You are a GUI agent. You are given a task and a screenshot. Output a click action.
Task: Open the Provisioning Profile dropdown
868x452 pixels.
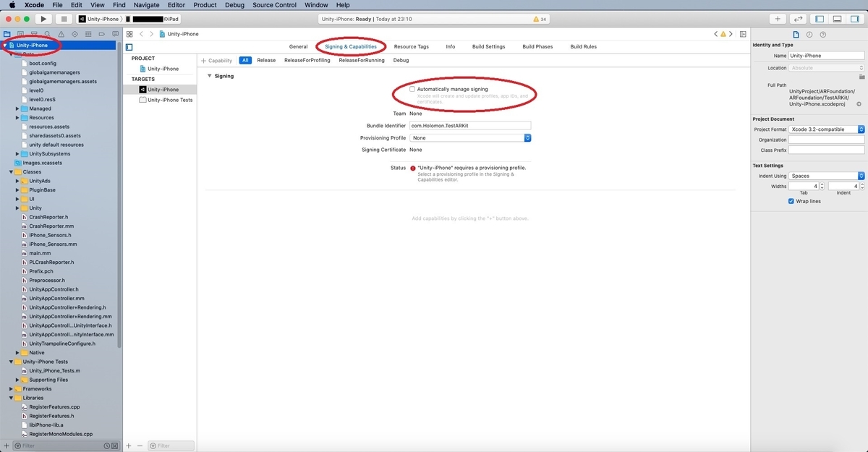pyautogui.click(x=471, y=137)
